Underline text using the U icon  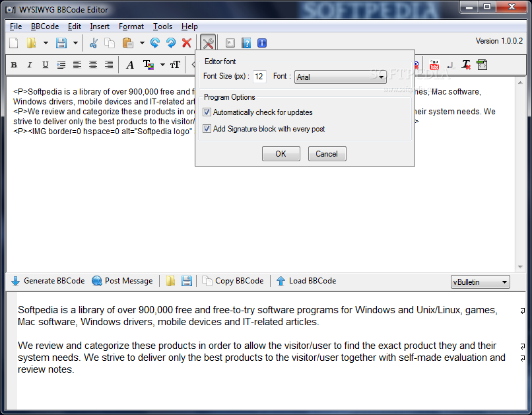(45, 65)
